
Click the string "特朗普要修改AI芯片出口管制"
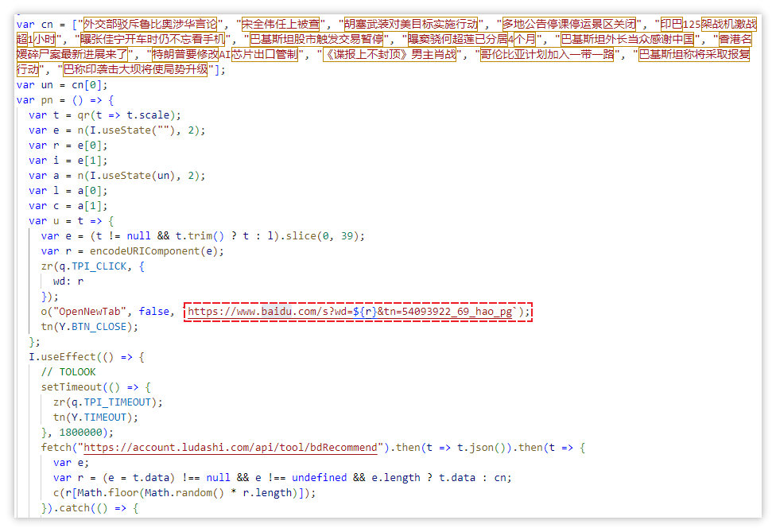(x=225, y=54)
